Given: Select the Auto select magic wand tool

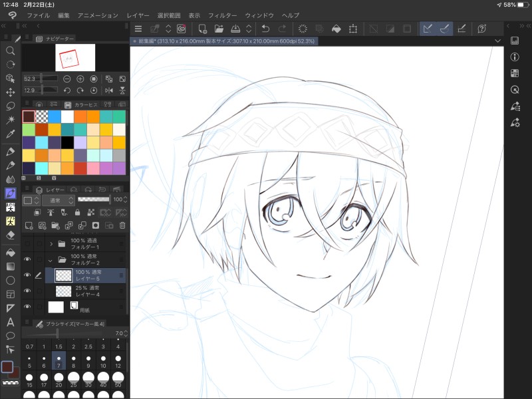Looking at the screenshot, I should pos(11,120).
